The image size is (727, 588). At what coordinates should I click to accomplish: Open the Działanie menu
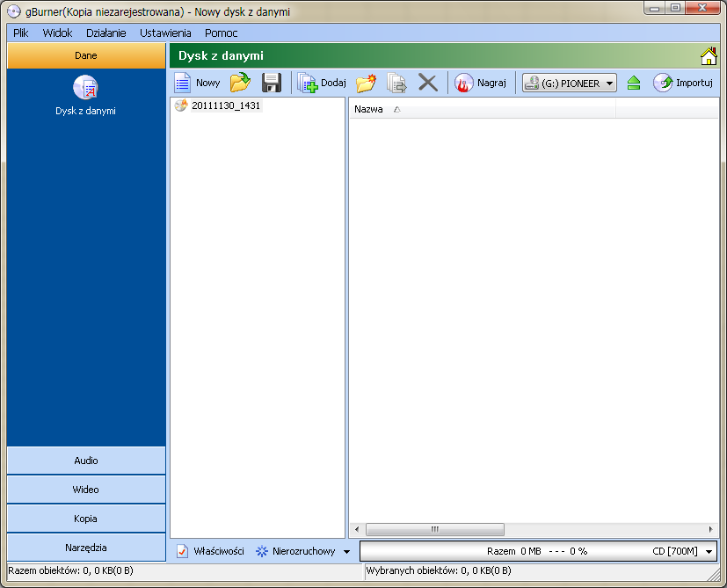[x=106, y=33]
